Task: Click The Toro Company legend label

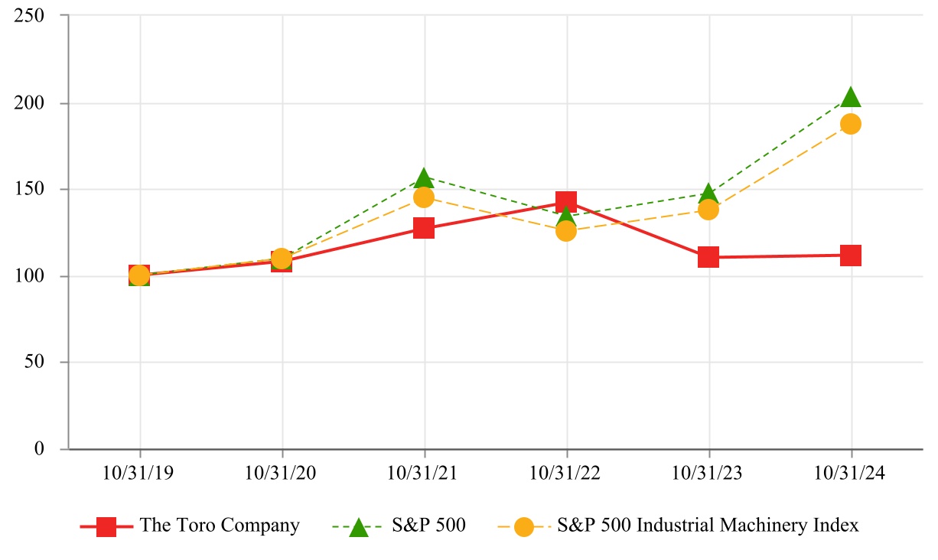Action: click(220, 526)
